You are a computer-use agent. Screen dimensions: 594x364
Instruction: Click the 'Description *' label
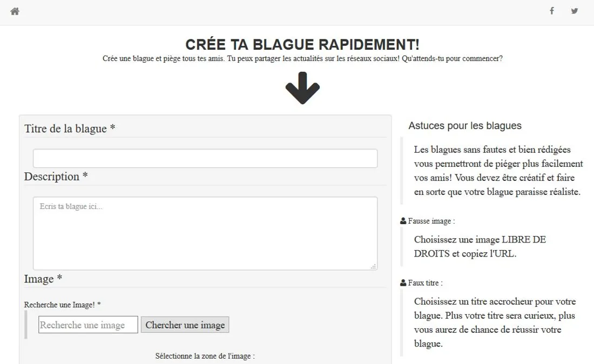click(x=56, y=177)
